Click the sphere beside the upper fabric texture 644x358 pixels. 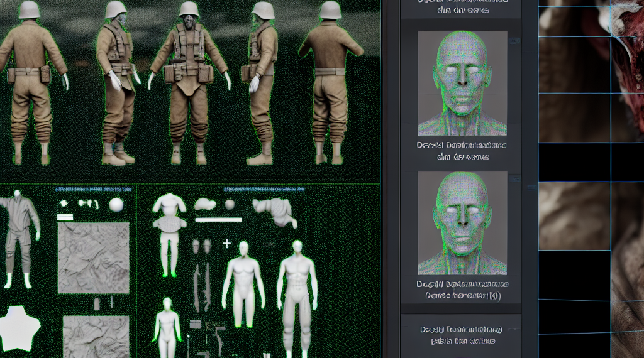tap(116, 205)
